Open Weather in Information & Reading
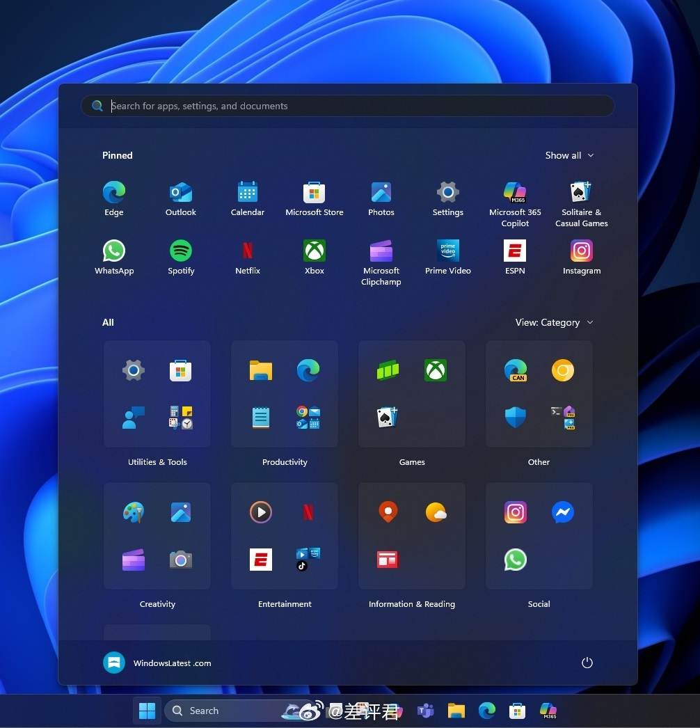The width and height of the screenshot is (700, 728). point(436,512)
